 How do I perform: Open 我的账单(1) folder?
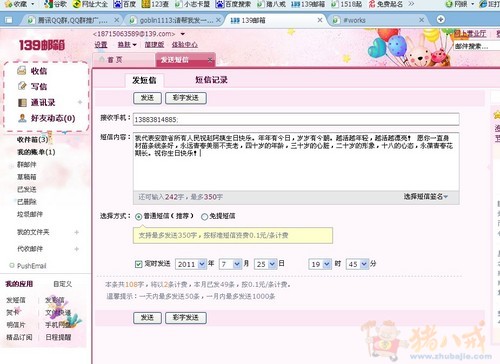[x=36, y=152]
